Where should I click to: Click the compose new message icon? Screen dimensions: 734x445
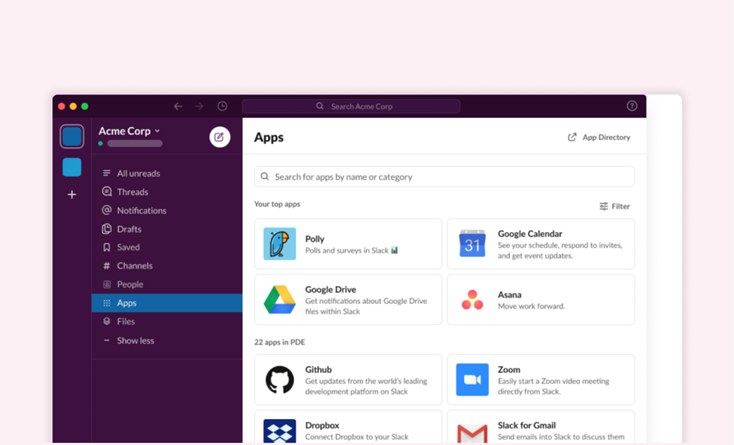click(x=220, y=137)
